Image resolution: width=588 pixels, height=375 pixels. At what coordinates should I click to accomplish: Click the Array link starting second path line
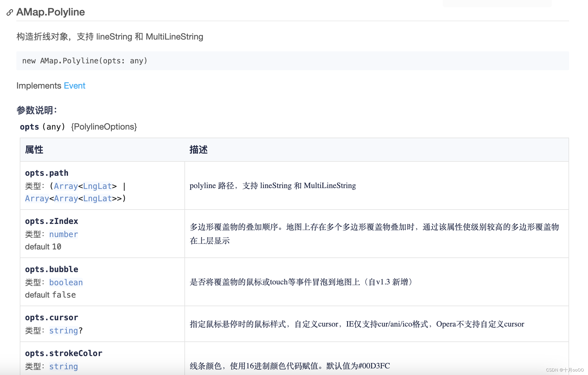pos(37,199)
